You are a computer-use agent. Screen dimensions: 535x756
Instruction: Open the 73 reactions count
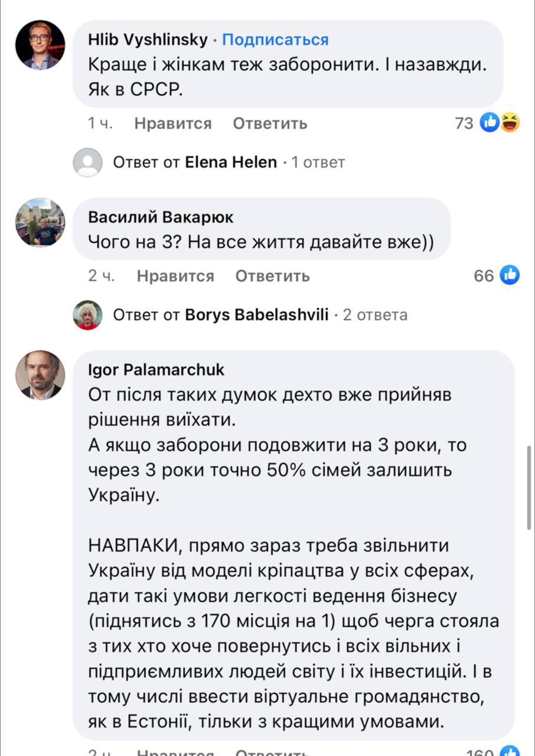(464, 123)
